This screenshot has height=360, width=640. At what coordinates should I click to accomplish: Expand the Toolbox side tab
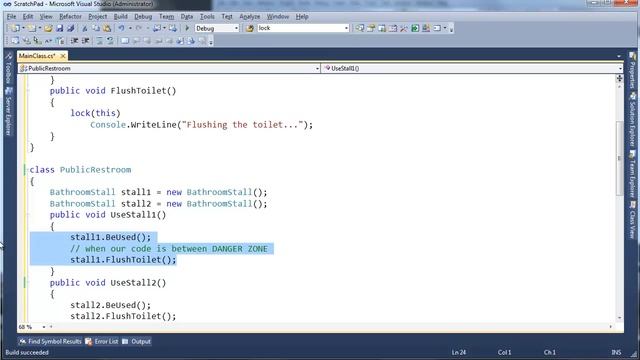(9, 69)
